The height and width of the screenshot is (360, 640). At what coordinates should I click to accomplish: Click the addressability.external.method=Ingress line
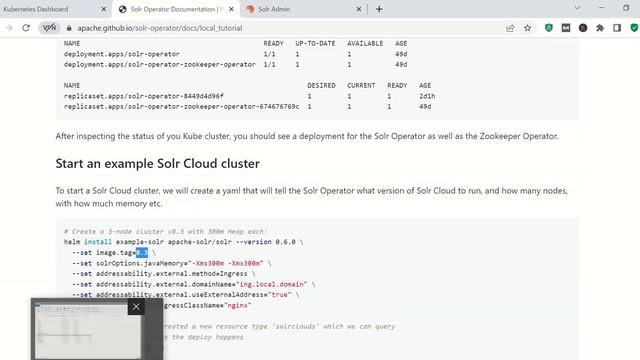tap(164, 273)
